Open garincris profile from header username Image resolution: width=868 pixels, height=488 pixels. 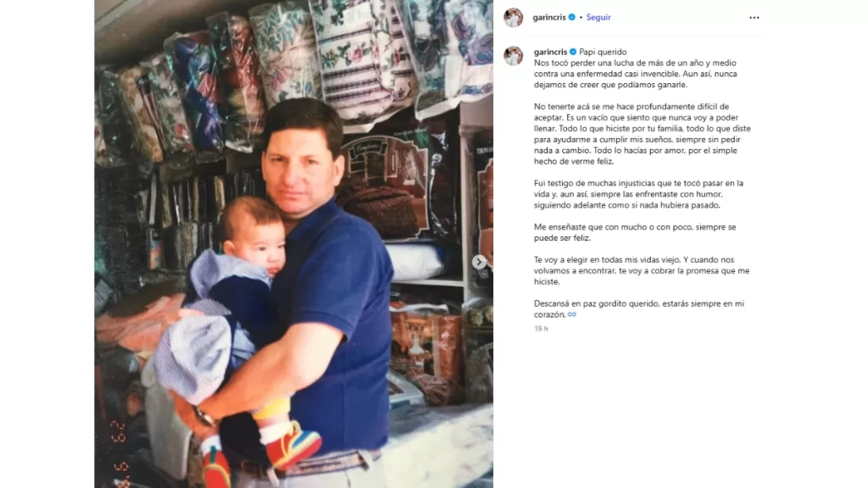549,17
